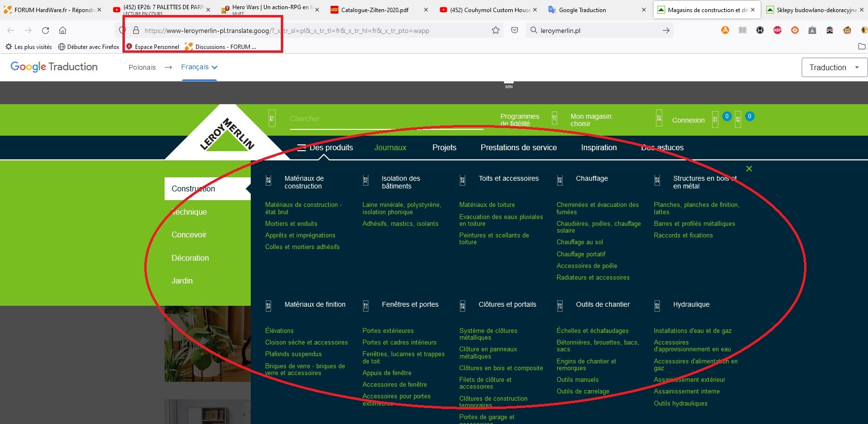
Task: Open the Adblock Plus extension icon
Action: 777,30
